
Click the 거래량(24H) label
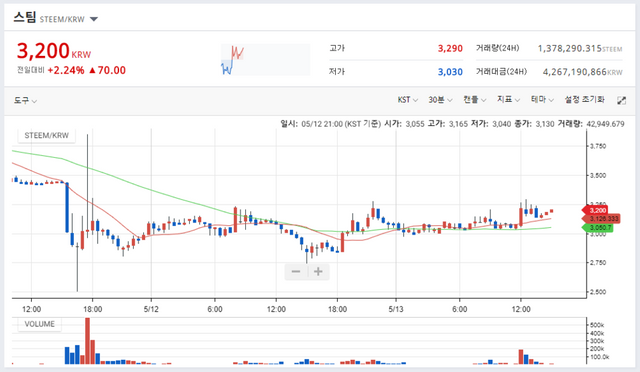pyautogui.click(x=497, y=48)
